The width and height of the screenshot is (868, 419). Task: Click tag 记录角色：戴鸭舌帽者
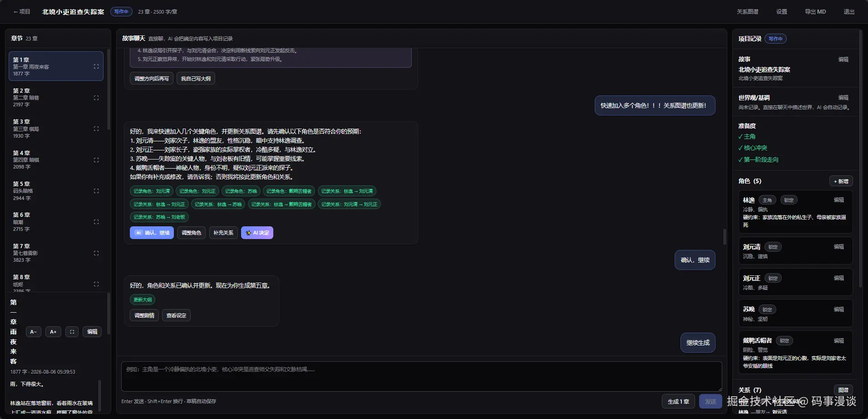pos(289,191)
